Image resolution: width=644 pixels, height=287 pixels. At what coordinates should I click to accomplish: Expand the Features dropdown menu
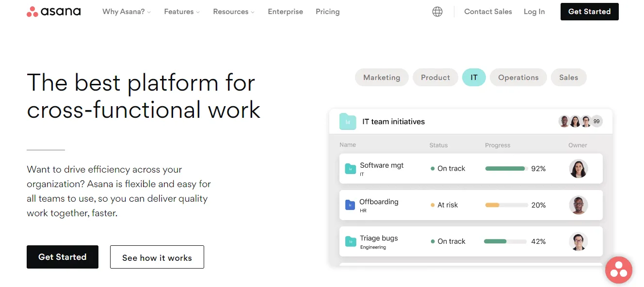click(x=182, y=12)
